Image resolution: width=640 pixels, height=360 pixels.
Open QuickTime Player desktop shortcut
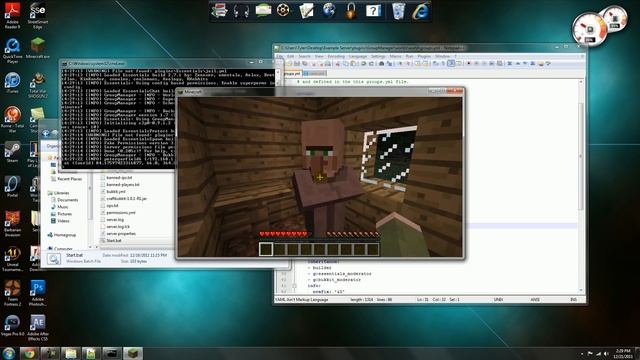click(12, 51)
